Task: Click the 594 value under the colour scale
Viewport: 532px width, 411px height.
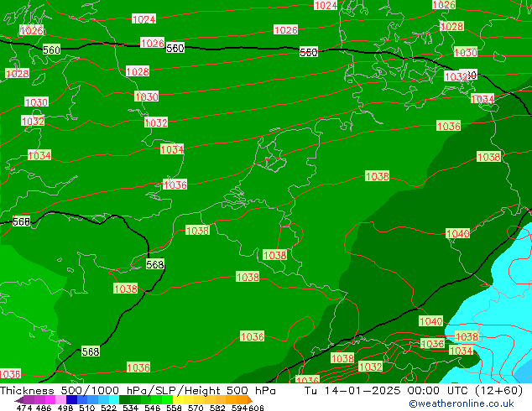Action: (239, 408)
